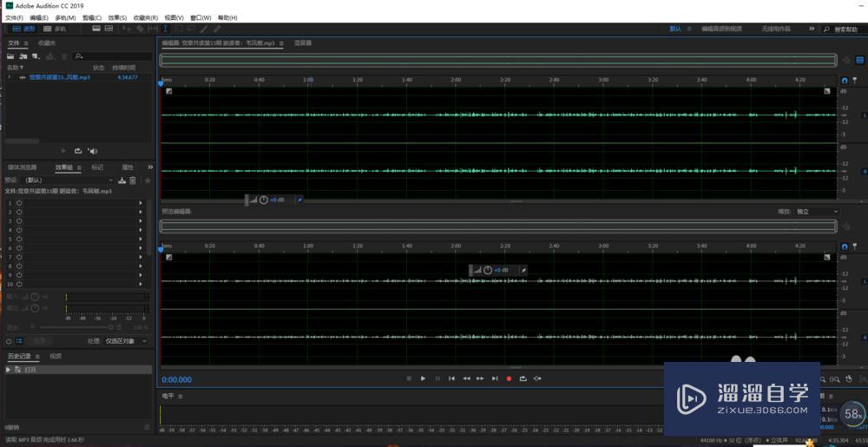Open effect slot 7 arrow menu
This screenshot has width=868, height=447.
coord(141,257)
